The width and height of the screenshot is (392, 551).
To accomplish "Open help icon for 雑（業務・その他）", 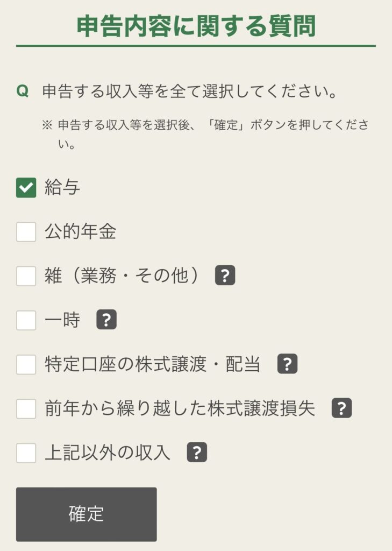I will click(x=225, y=276).
